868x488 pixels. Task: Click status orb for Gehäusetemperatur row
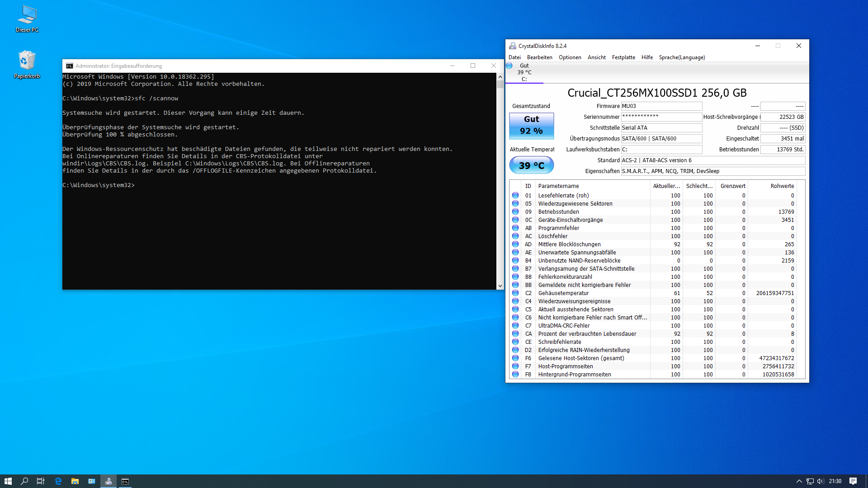click(515, 293)
